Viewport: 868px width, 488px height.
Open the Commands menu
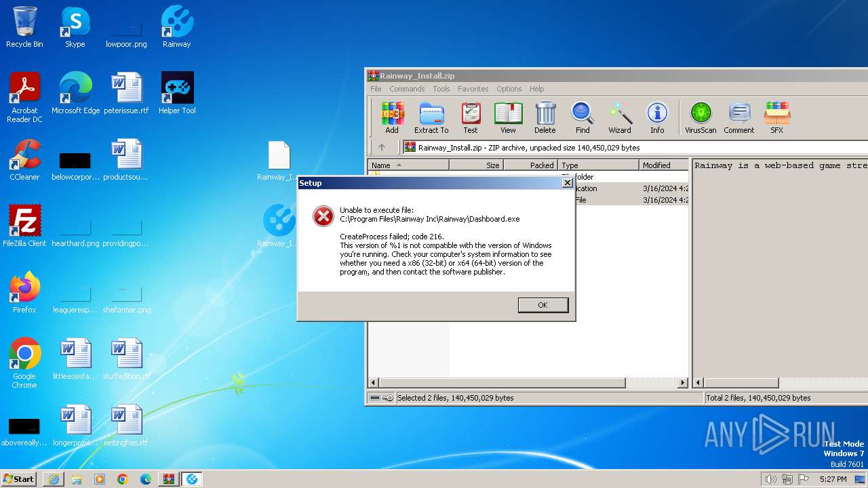point(407,89)
